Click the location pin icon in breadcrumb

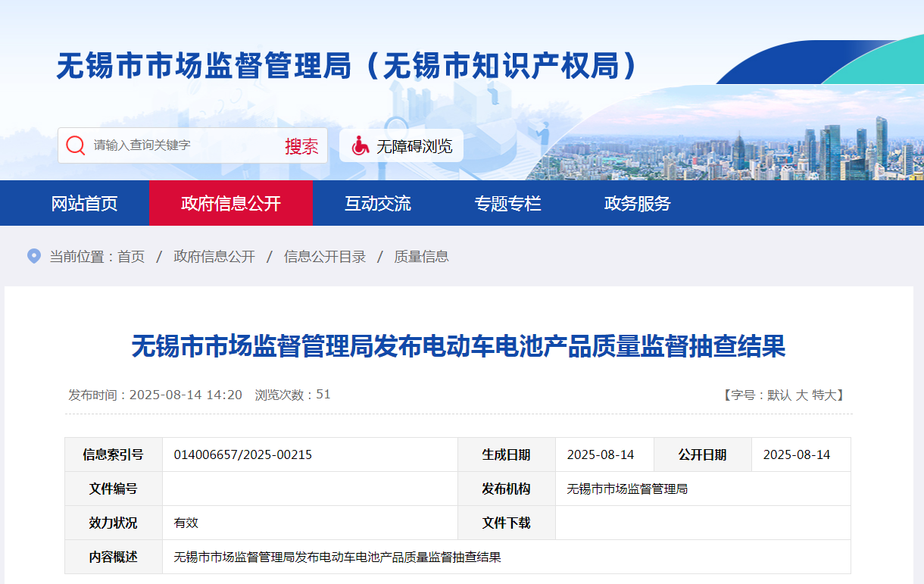[33, 256]
